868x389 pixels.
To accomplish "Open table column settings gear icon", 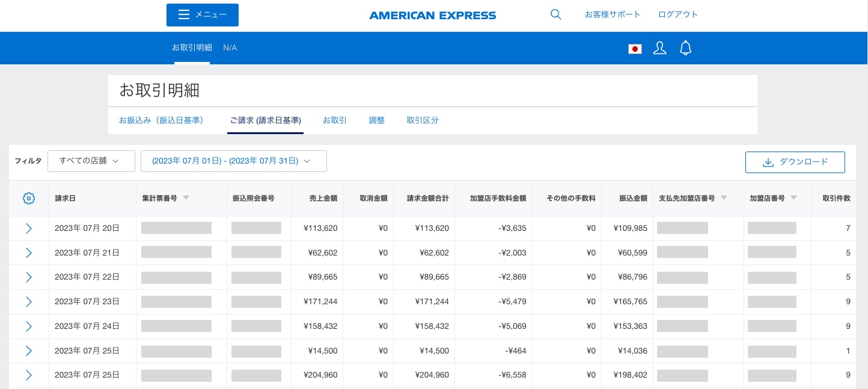I will 29,198.
